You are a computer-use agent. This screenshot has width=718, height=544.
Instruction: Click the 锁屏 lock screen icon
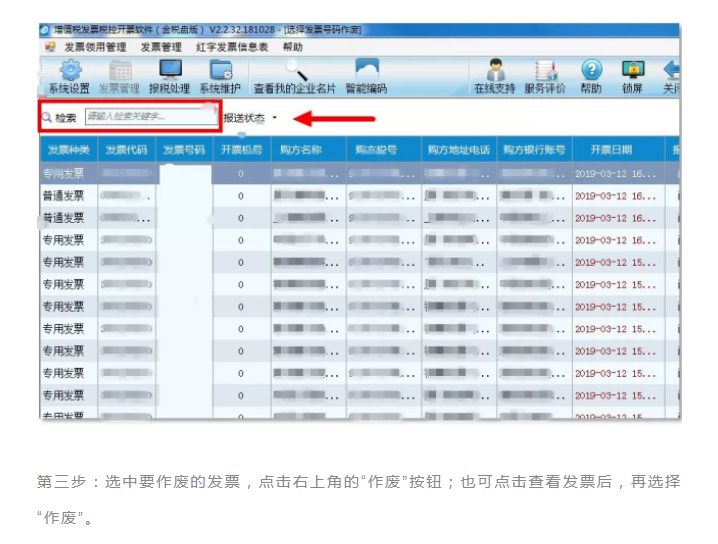633,70
